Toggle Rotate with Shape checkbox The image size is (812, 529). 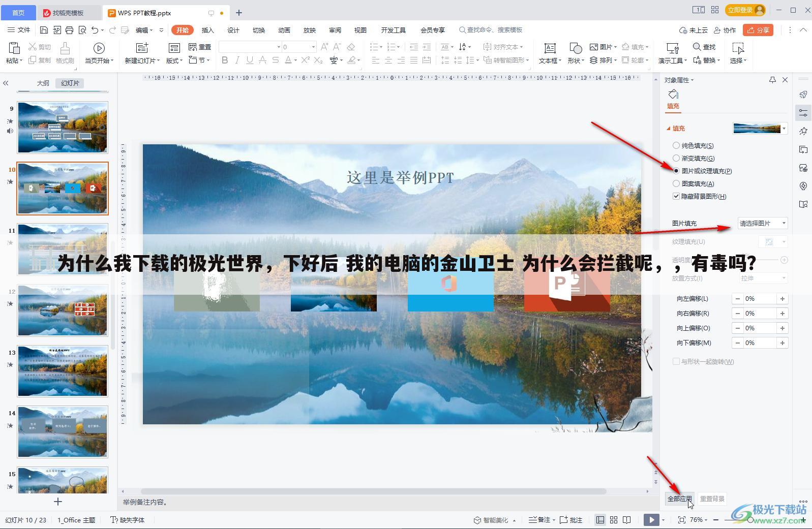pos(676,361)
